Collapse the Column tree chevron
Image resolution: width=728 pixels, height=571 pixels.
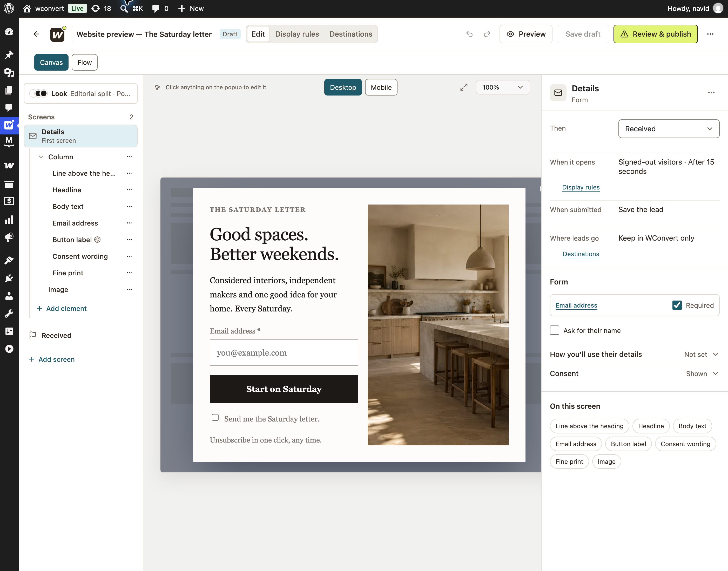(x=41, y=157)
